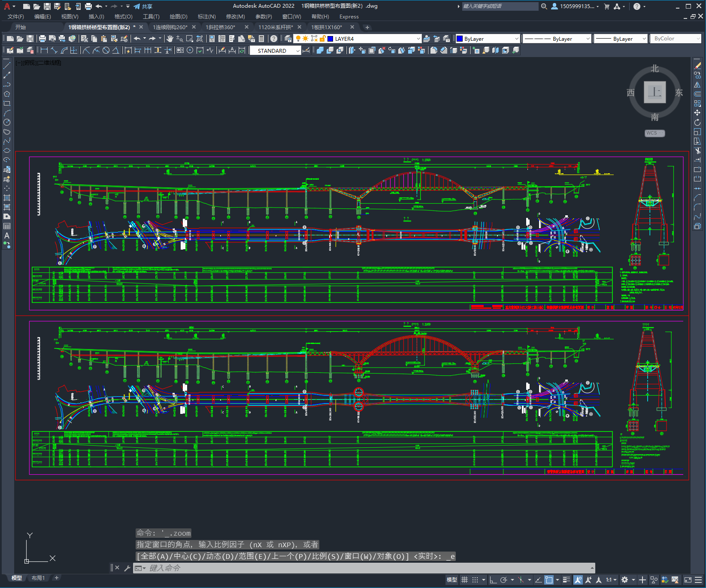The width and height of the screenshot is (706, 588).
Task: Toggle ortho mode in status bar
Action: tap(493, 580)
